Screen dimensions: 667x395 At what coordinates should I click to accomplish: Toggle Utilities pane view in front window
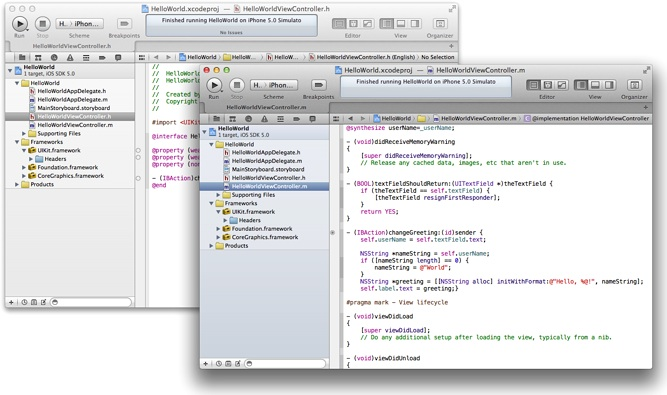coord(609,85)
